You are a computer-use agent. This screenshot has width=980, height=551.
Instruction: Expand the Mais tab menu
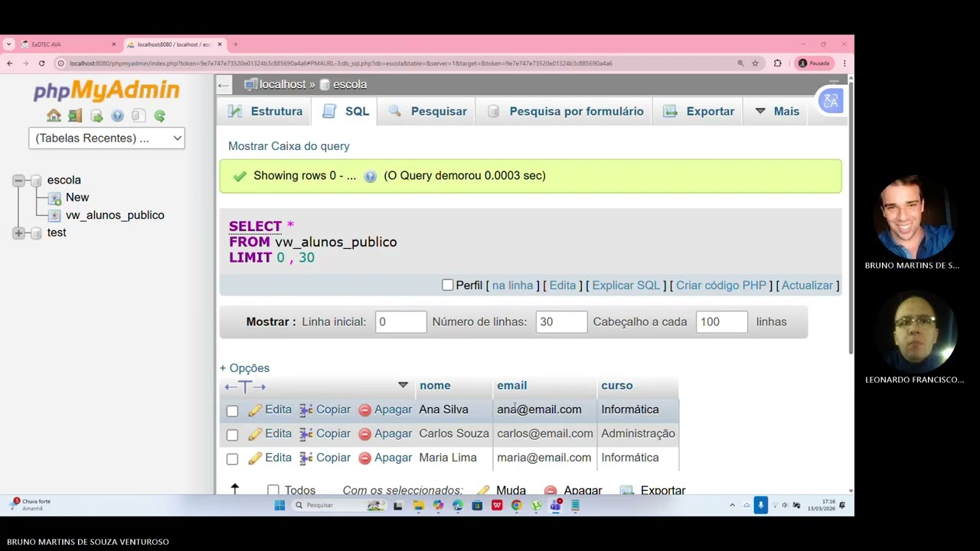tap(777, 112)
